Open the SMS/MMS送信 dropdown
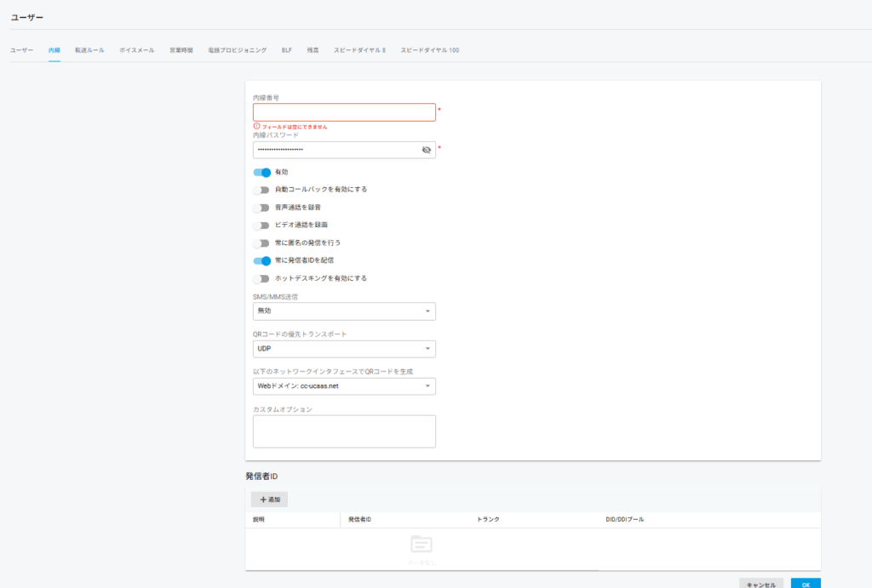Screen dimensions: 872x588 click(x=344, y=311)
